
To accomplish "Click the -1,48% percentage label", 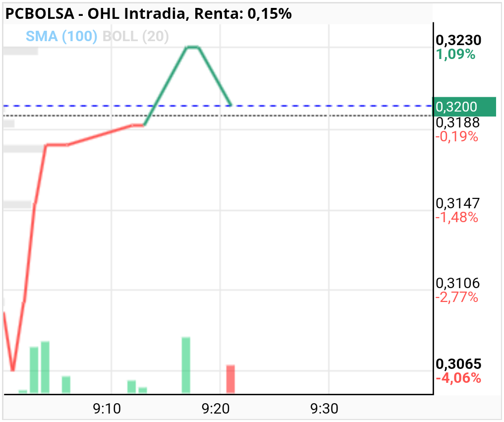I will tap(457, 217).
